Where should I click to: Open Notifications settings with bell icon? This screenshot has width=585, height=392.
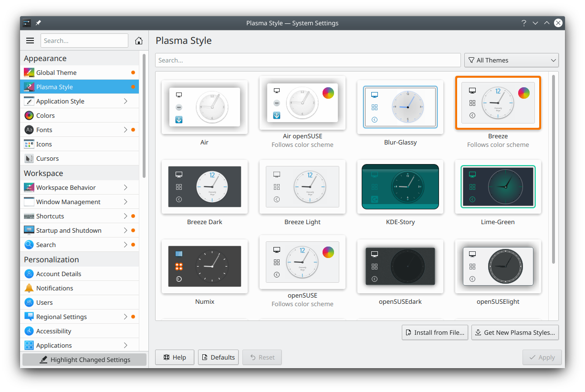coord(54,288)
